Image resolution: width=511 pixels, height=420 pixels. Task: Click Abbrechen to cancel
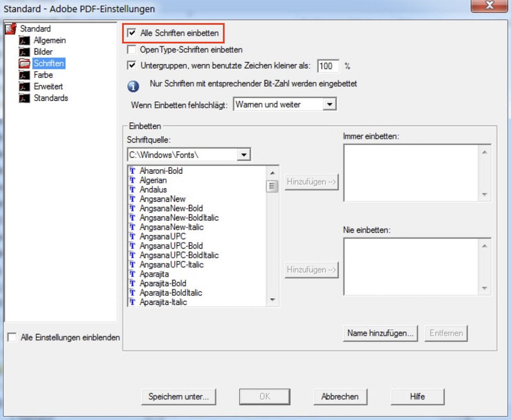coord(340,397)
